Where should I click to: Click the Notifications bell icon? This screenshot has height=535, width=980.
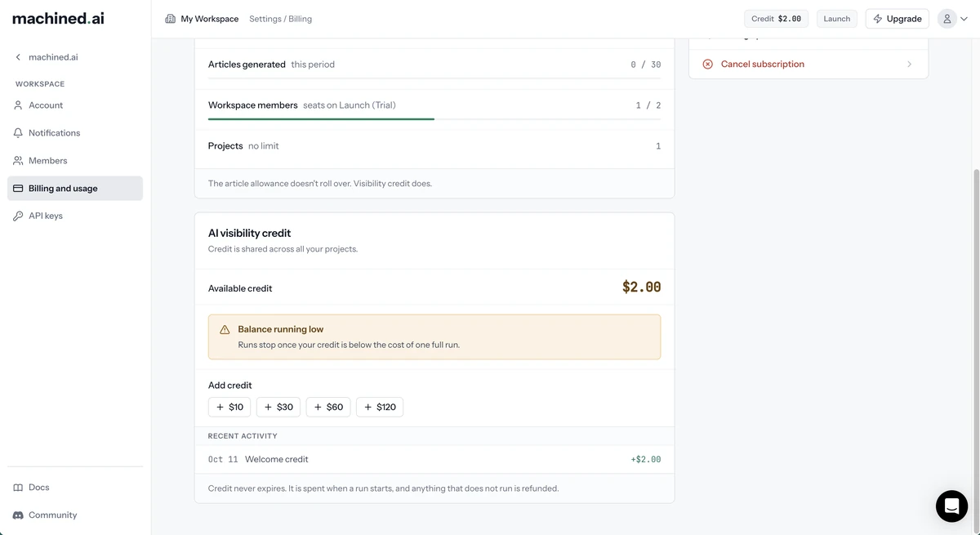pyautogui.click(x=18, y=133)
